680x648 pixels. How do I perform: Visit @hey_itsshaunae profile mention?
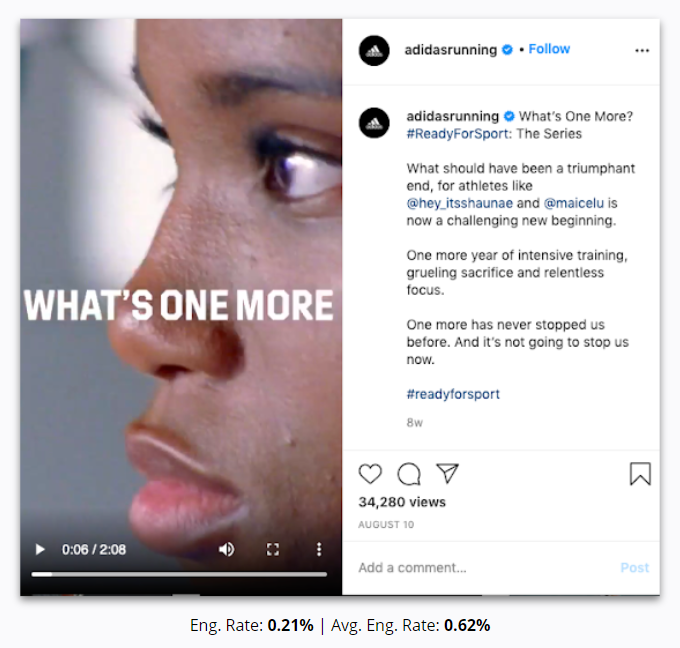point(460,203)
